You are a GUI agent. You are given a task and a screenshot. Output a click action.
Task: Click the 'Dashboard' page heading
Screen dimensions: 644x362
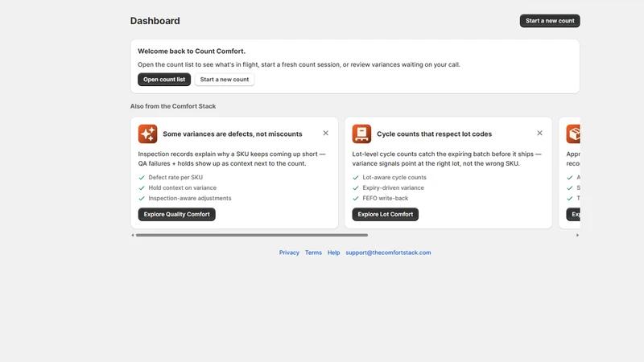155,21
